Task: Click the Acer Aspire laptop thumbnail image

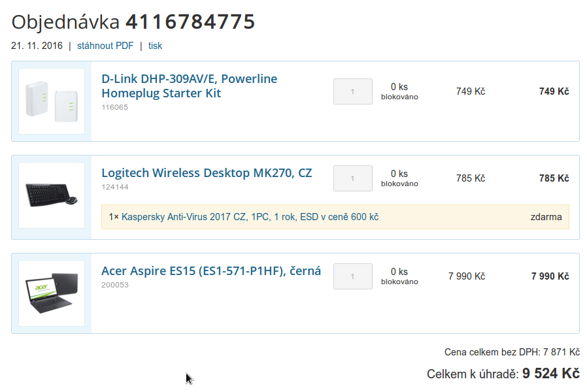Action: [x=52, y=293]
